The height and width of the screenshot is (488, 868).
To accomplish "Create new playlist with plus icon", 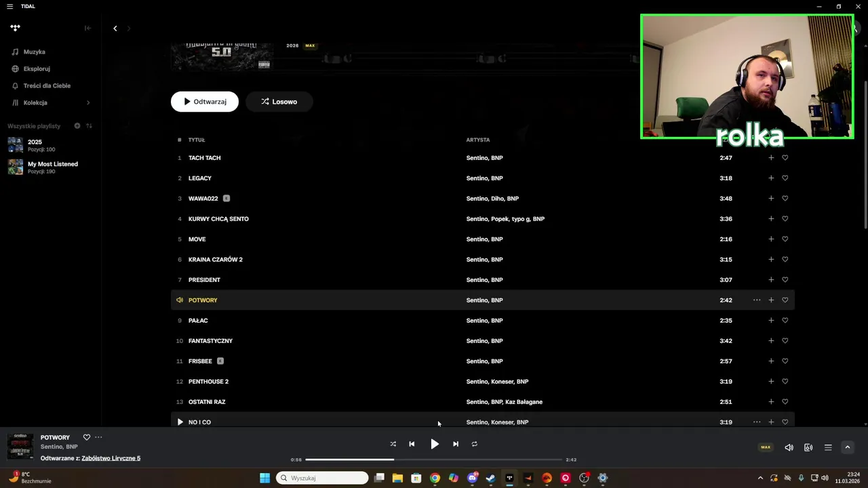I will click(x=77, y=126).
